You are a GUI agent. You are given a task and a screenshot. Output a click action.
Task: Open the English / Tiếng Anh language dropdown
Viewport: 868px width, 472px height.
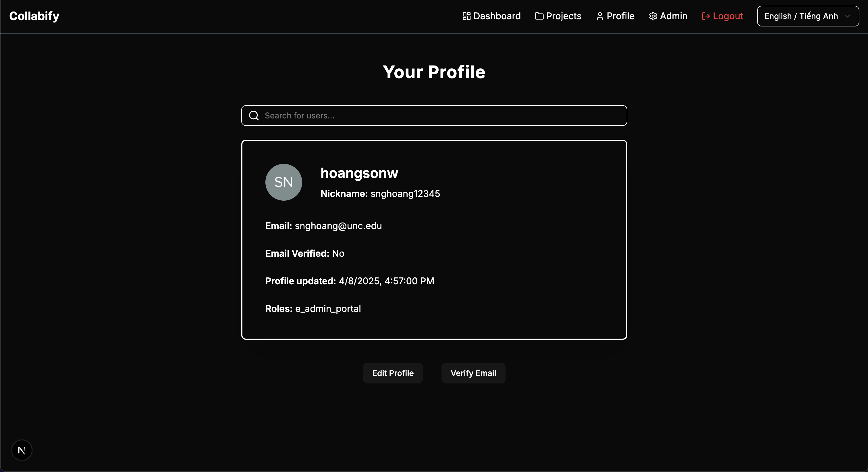click(x=808, y=16)
